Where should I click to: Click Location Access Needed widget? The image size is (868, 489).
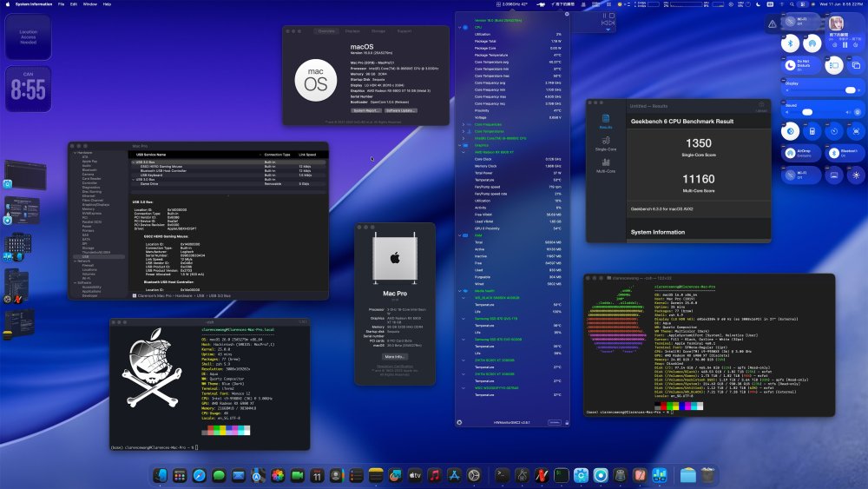(29, 37)
